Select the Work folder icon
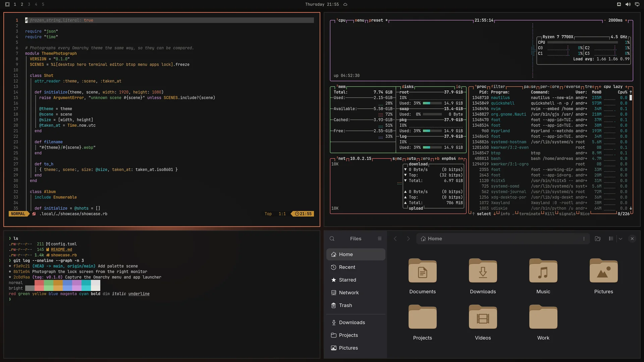The height and width of the screenshot is (362, 644). (543, 317)
